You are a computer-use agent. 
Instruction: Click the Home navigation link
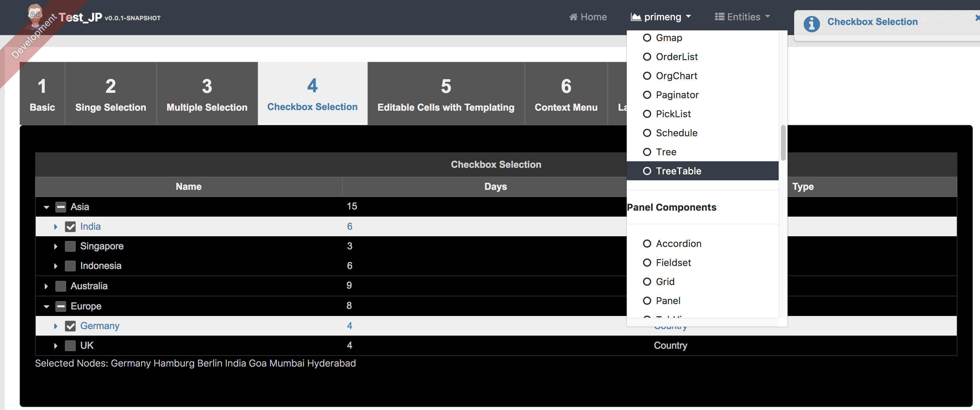(593, 17)
